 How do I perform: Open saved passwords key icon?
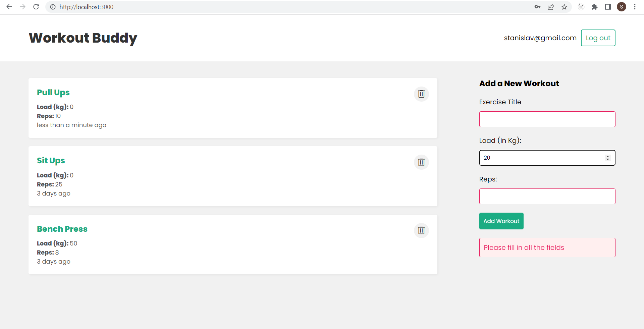point(537,7)
